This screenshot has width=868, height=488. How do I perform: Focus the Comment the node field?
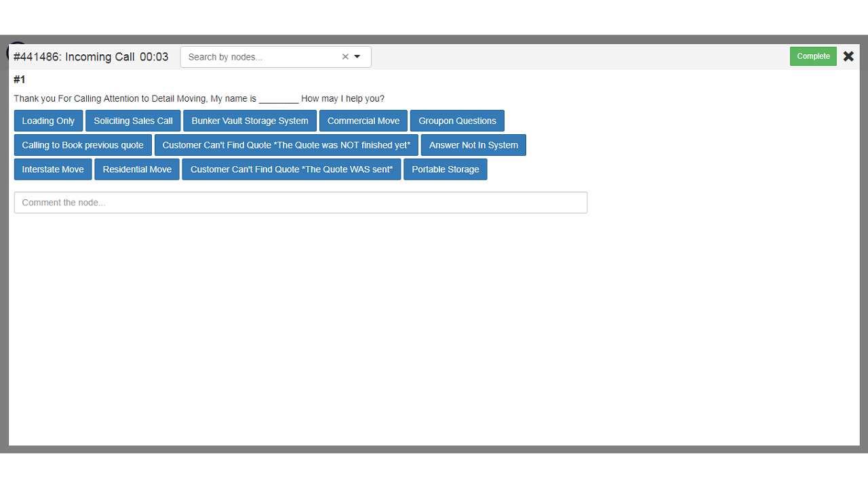[x=300, y=203]
